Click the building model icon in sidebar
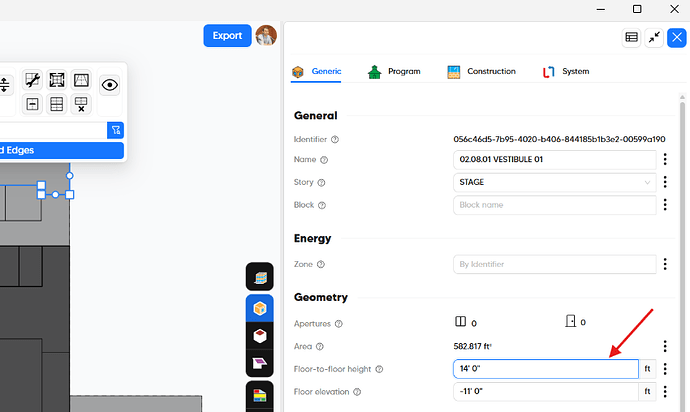 pos(260,277)
